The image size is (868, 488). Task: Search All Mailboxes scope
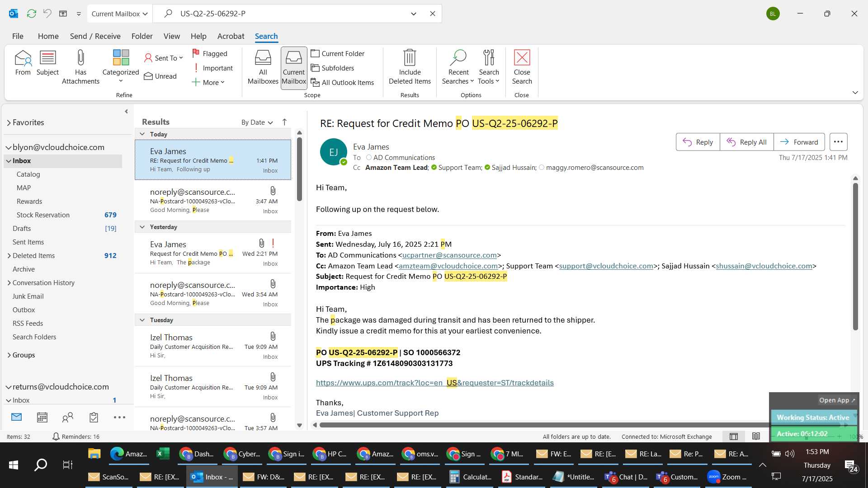pyautogui.click(x=263, y=68)
